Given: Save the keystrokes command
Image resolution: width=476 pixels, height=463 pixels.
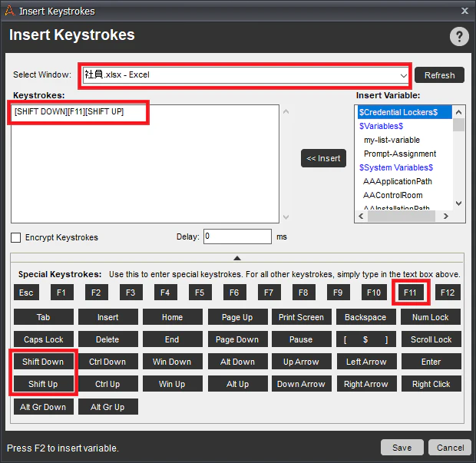Looking at the screenshot, I should click(x=402, y=448).
